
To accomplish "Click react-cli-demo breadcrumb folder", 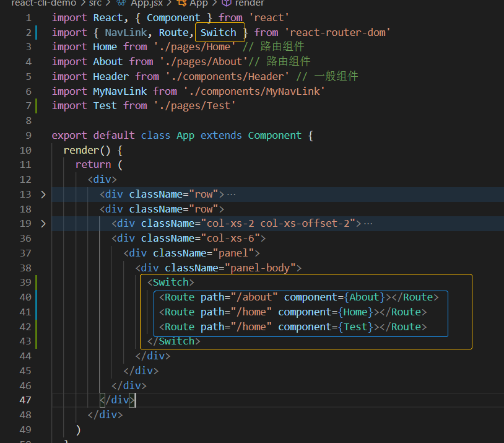I will pos(44,3).
